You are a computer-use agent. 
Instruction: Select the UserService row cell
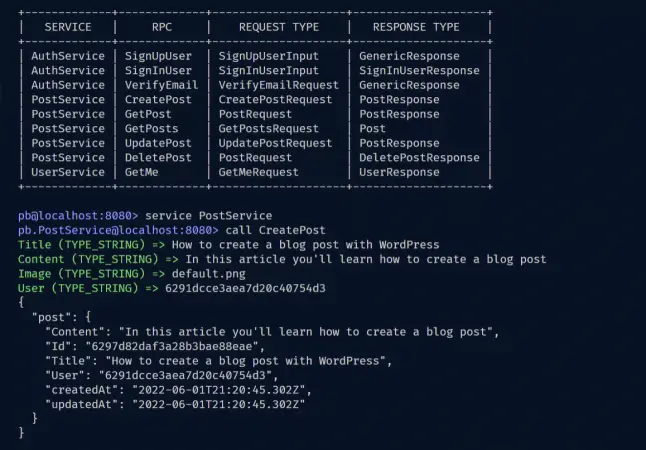point(68,172)
